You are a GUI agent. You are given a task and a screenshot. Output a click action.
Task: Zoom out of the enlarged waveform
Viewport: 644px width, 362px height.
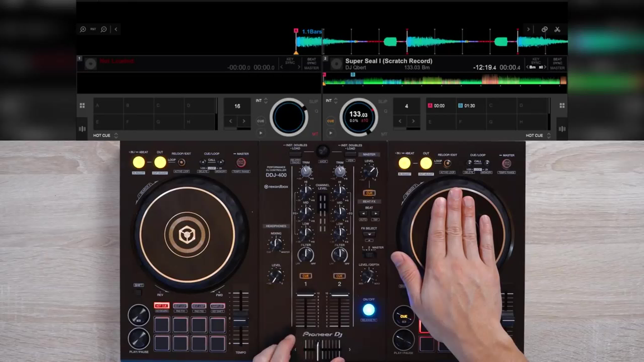104,30
